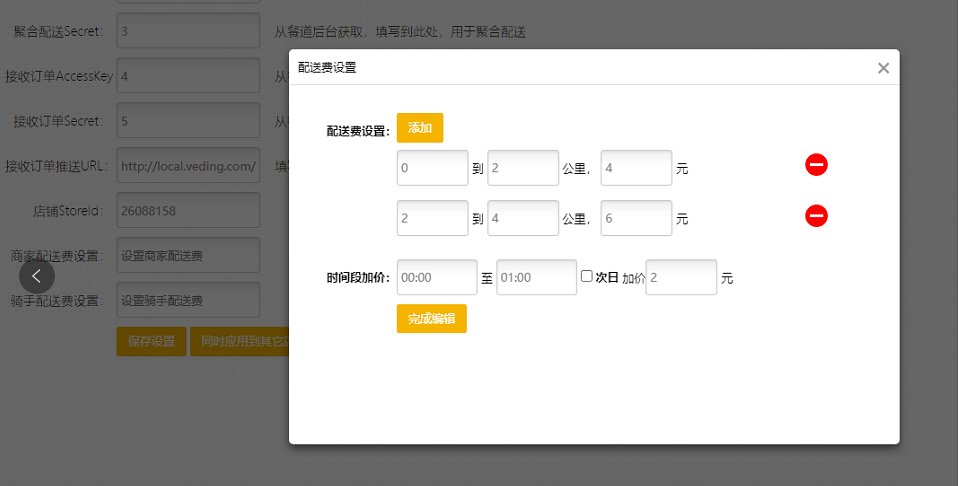Delete the 2 到 4 公里 fee row
The image size is (958, 486).
click(x=816, y=215)
